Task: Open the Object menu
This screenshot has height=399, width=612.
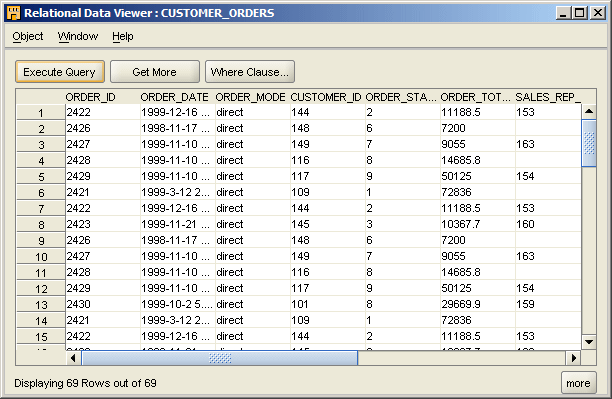Action: (x=28, y=36)
